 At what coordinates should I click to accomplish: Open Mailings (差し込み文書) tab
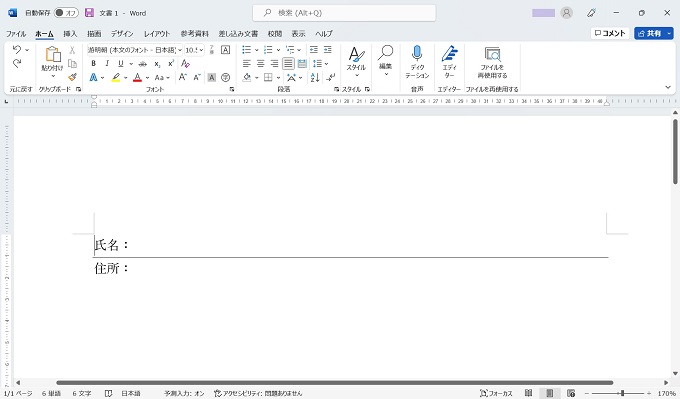(238, 33)
